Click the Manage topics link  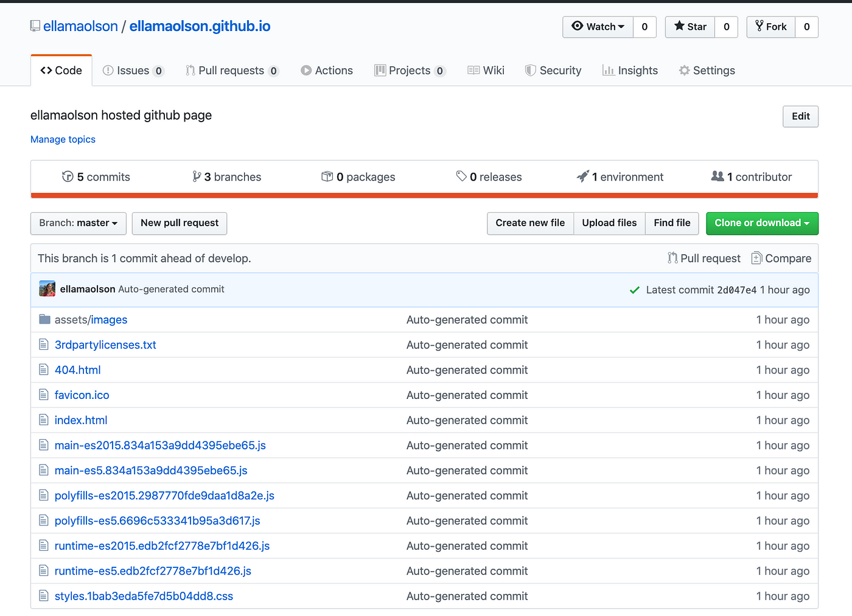[x=63, y=139]
